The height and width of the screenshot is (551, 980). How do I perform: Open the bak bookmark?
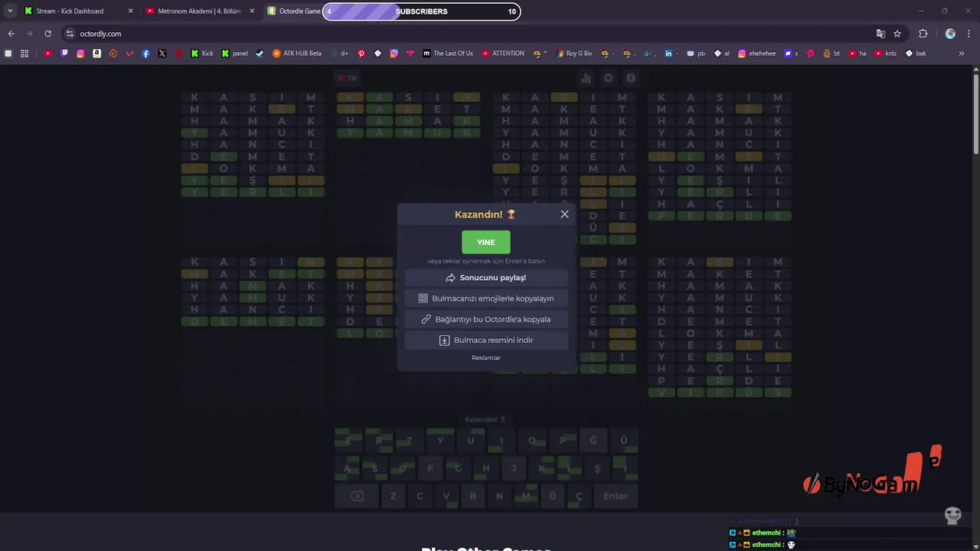(916, 54)
